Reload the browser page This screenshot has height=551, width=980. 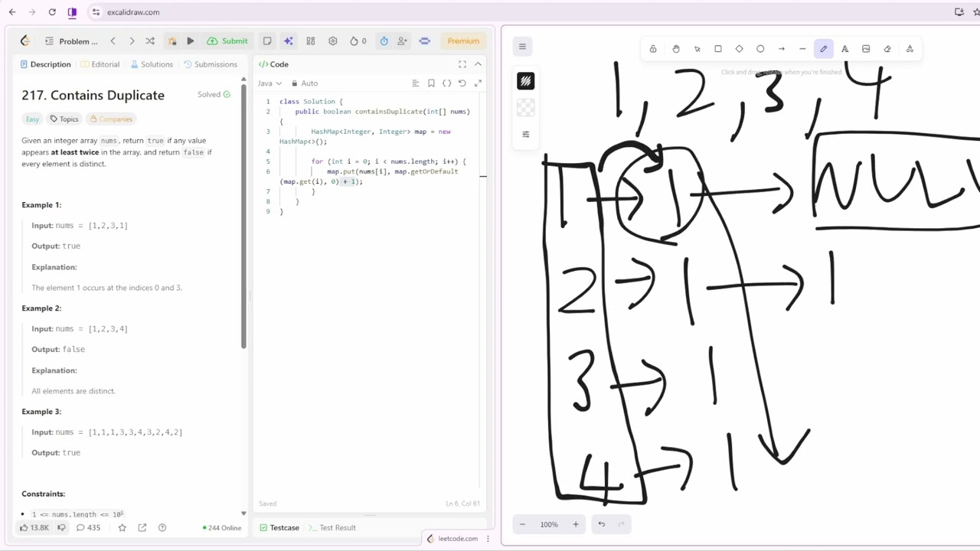click(52, 12)
